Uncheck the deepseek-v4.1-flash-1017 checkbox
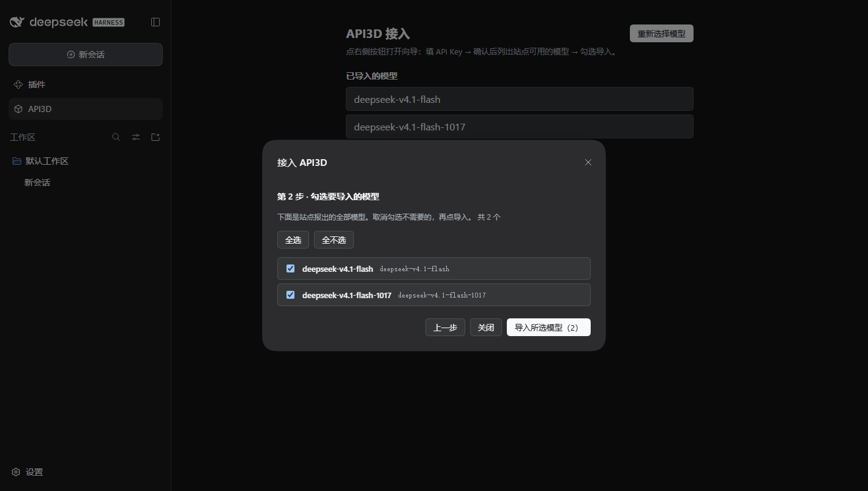868x491 pixels. (x=291, y=294)
